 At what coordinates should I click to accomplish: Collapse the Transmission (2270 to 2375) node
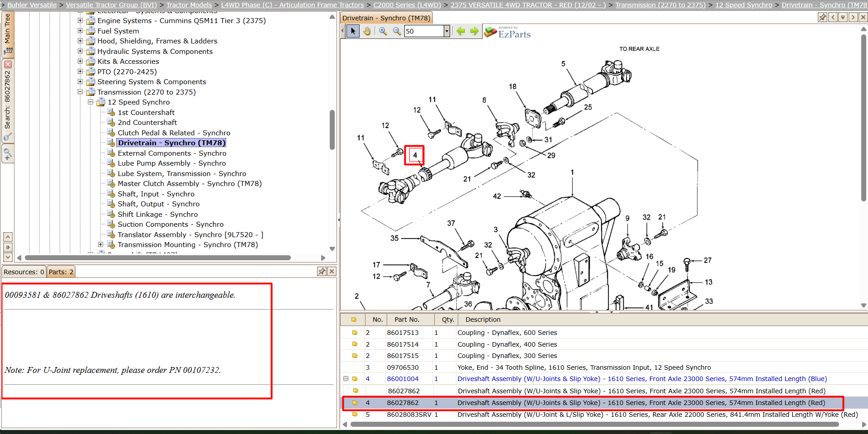pyautogui.click(x=80, y=92)
